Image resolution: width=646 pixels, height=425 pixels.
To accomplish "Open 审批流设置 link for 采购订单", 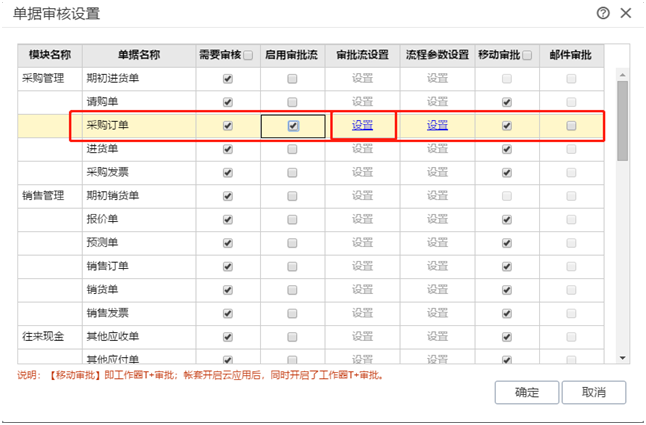I will click(x=362, y=126).
